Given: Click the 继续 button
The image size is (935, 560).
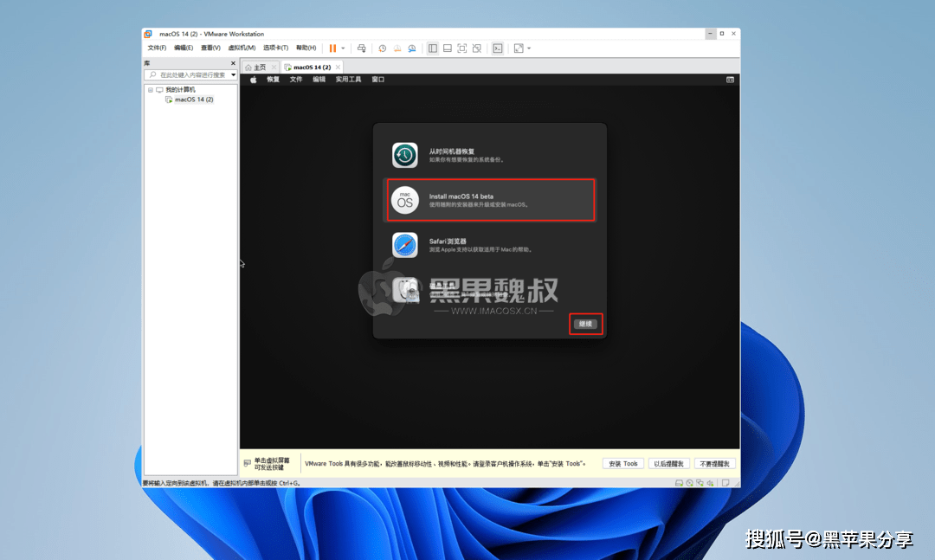Looking at the screenshot, I should (585, 324).
